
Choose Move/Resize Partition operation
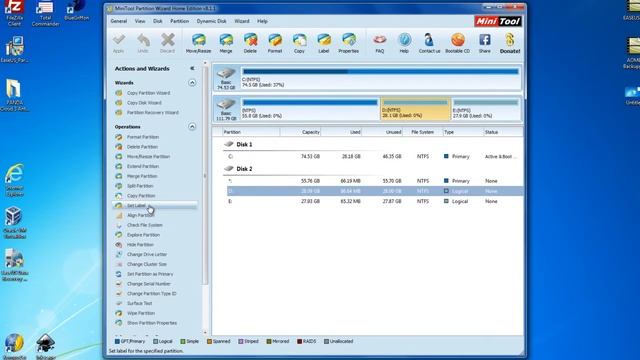click(x=148, y=157)
